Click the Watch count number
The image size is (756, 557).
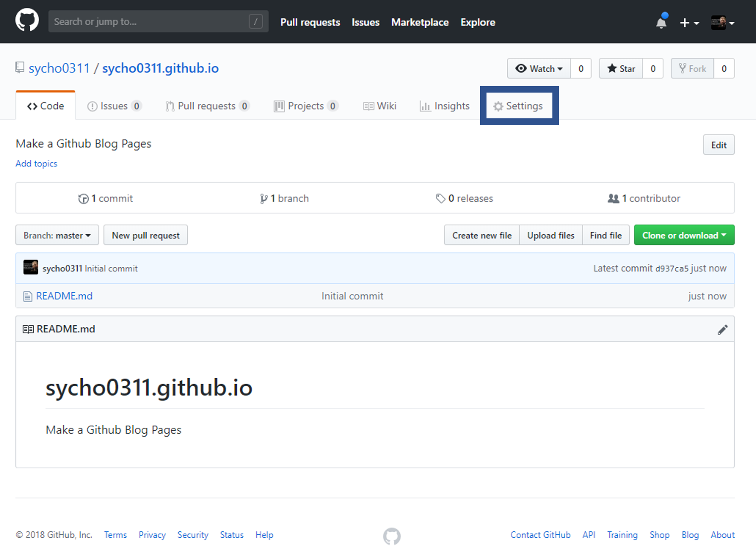pos(581,68)
